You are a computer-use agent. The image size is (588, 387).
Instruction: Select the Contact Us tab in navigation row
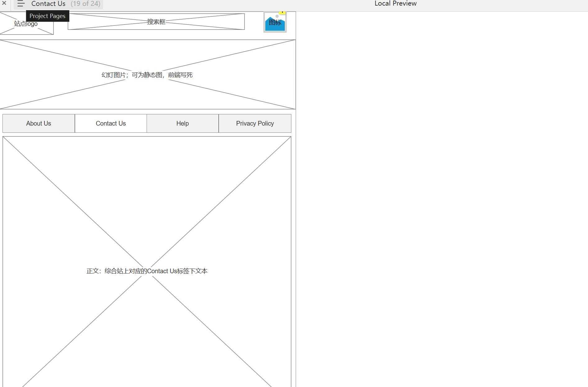111,123
